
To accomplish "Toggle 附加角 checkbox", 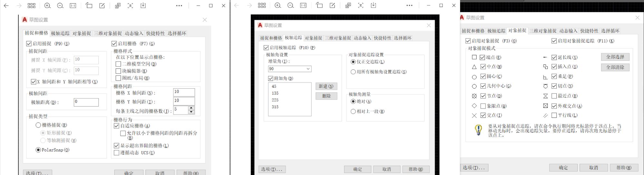I will tap(270, 78).
